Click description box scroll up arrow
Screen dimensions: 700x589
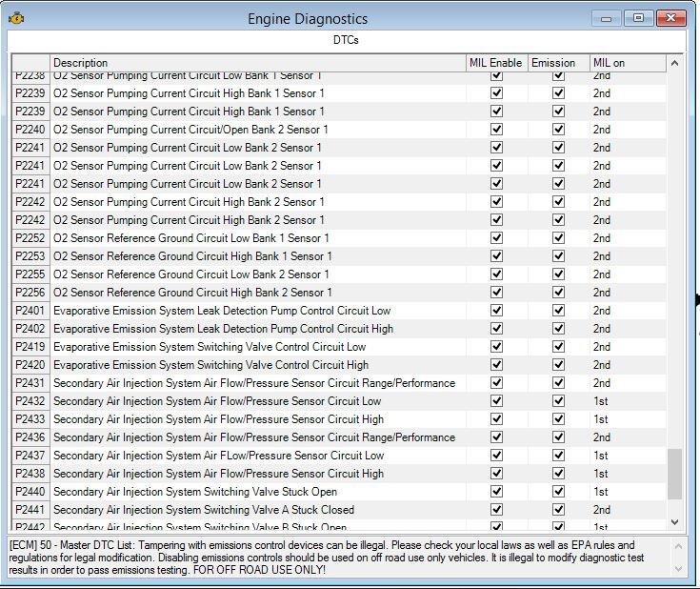click(678, 546)
